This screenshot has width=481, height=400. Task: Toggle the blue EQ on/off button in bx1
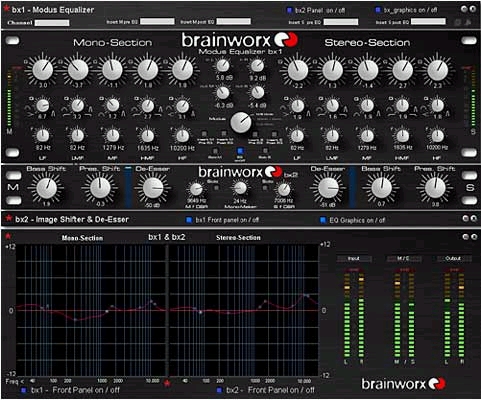[x=240, y=151]
